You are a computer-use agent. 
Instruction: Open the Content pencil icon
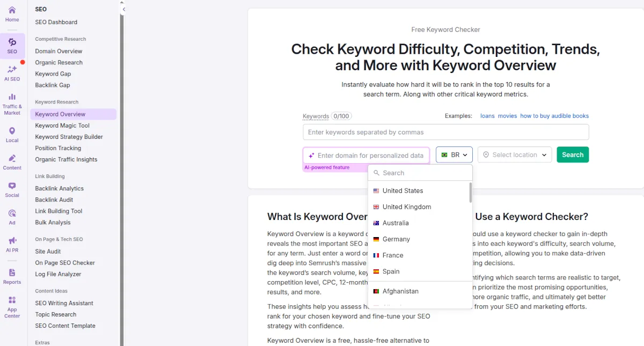[x=12, y=162]
